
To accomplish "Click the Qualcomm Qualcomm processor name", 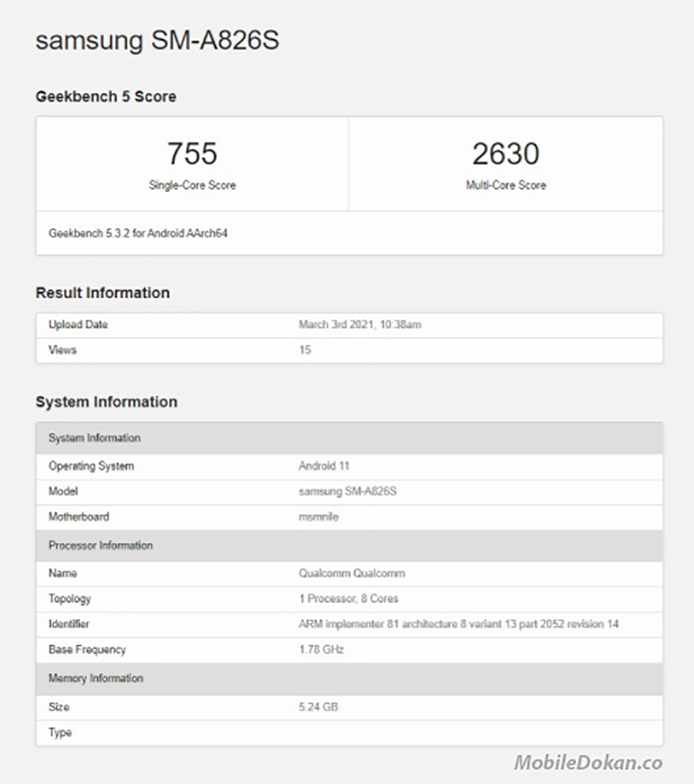I will click(351, 573).
